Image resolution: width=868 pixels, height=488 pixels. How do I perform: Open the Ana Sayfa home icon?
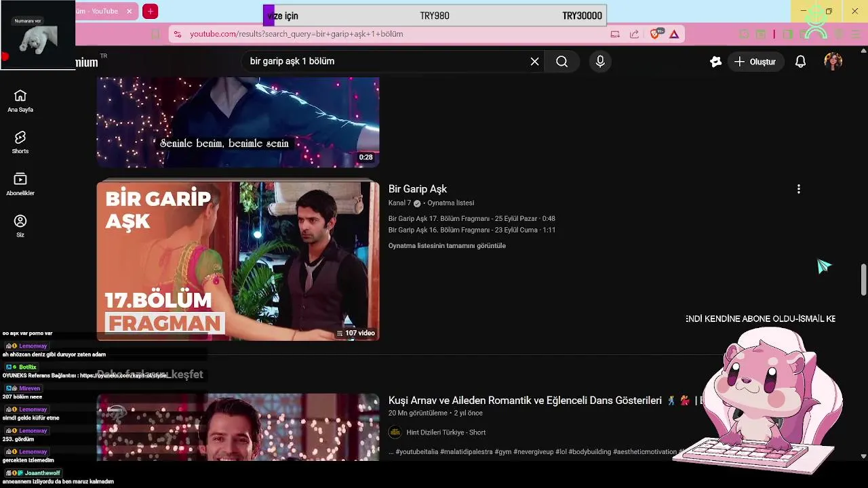pos(20,96)
